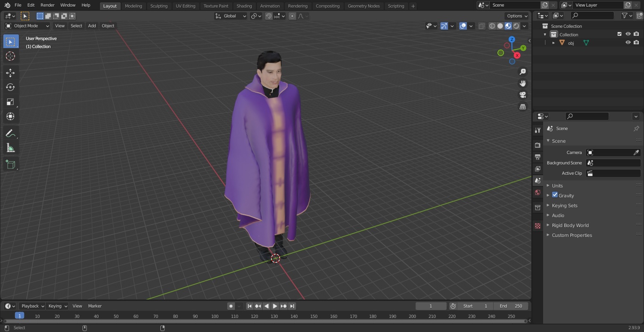Click the current frame number field
Image resolution: width=644 pixels, height=332 pixels.
pos(430,306)
